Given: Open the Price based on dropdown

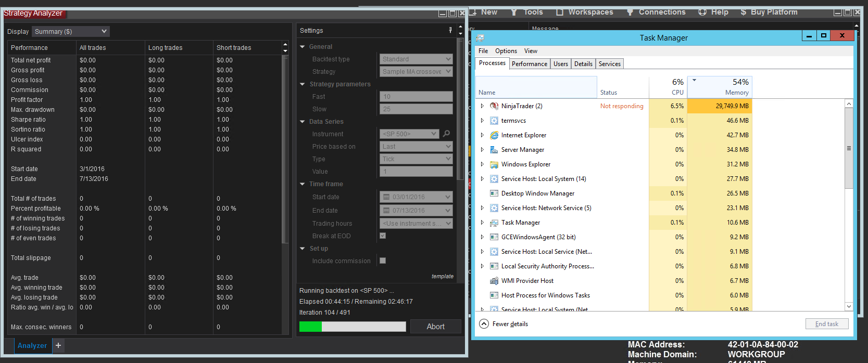Looking at the screenshot, I should coord(416,146).
